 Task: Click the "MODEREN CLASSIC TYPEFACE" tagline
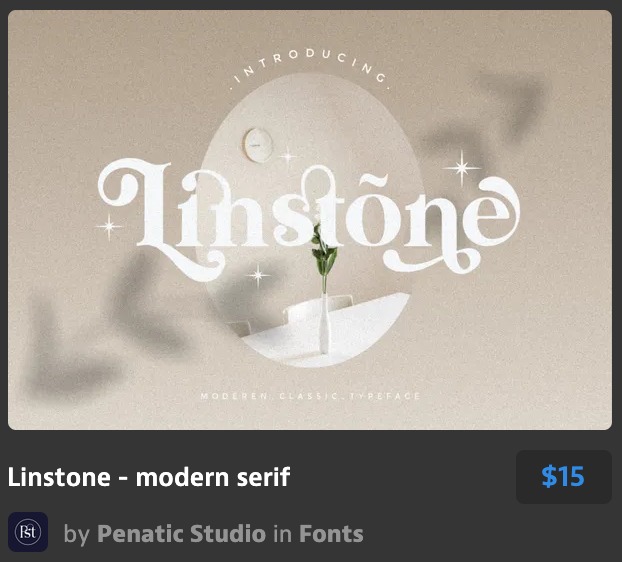coord(311,396)
